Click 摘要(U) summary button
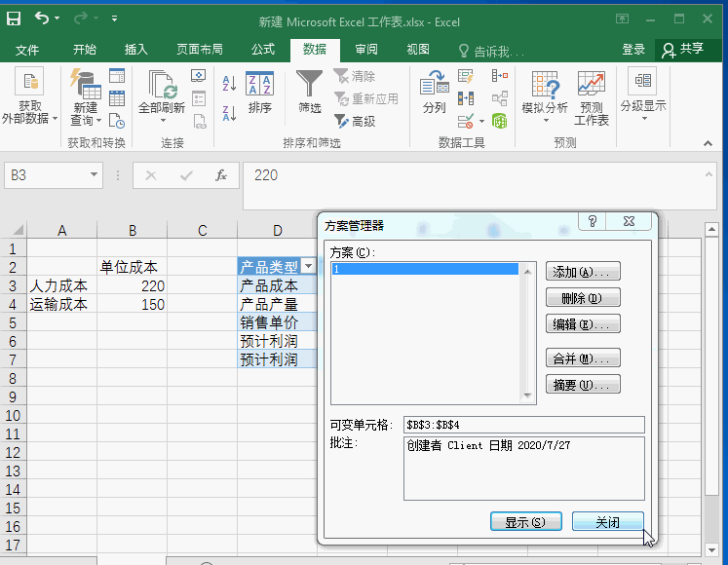The height and width of the screenshot is (565, 728). [x=583, y=385]
